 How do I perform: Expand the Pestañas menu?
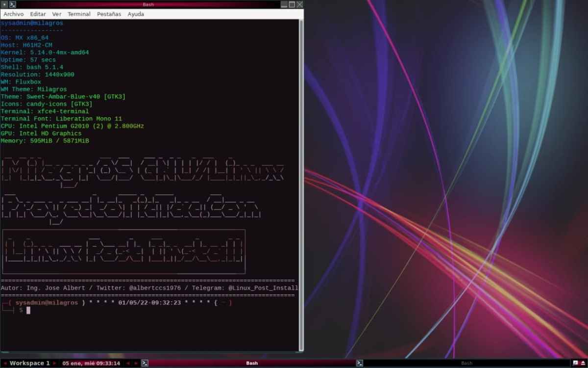coord(109,14)
